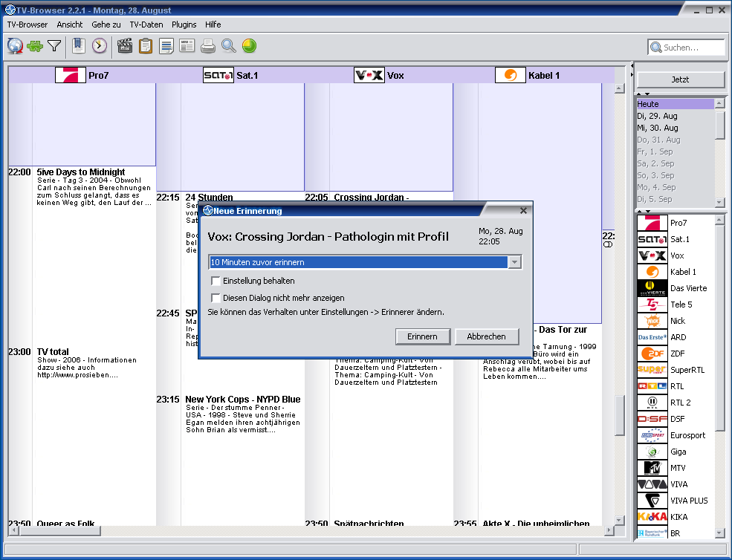Select Tele 5 in channel list
Screen dimensions: 732x560
pos(676,305)
